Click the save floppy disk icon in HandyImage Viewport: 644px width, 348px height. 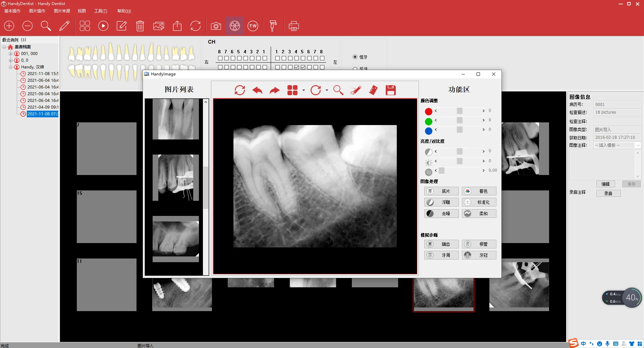(391, 90)
